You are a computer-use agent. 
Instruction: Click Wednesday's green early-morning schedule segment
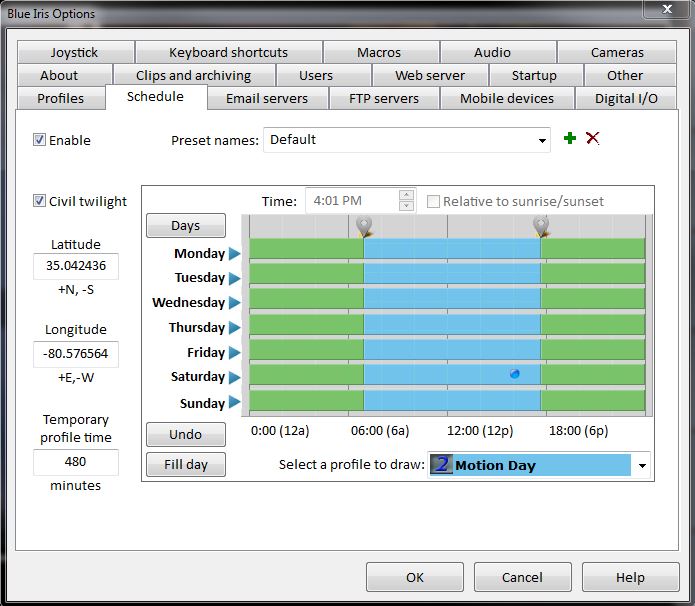click(x=306, y=298)
